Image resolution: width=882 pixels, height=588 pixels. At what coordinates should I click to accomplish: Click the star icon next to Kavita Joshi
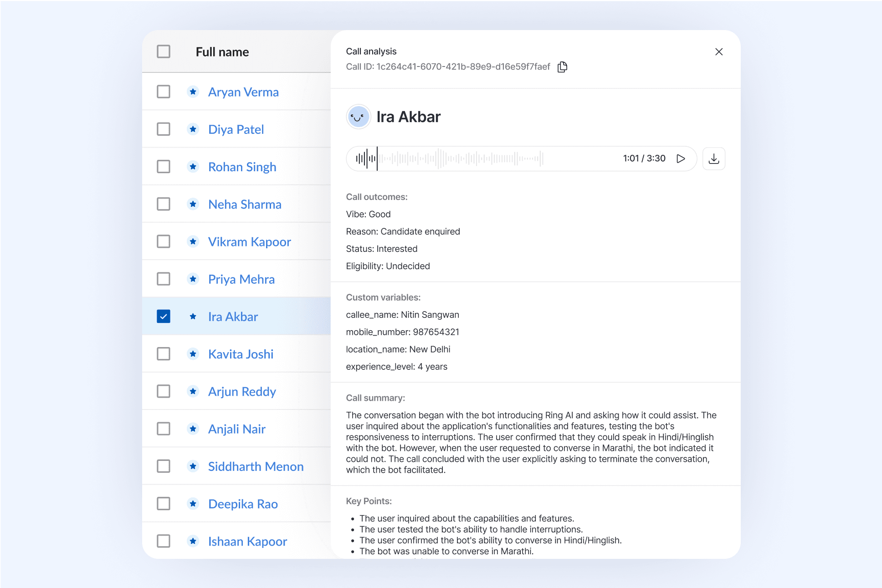[193, 354]
